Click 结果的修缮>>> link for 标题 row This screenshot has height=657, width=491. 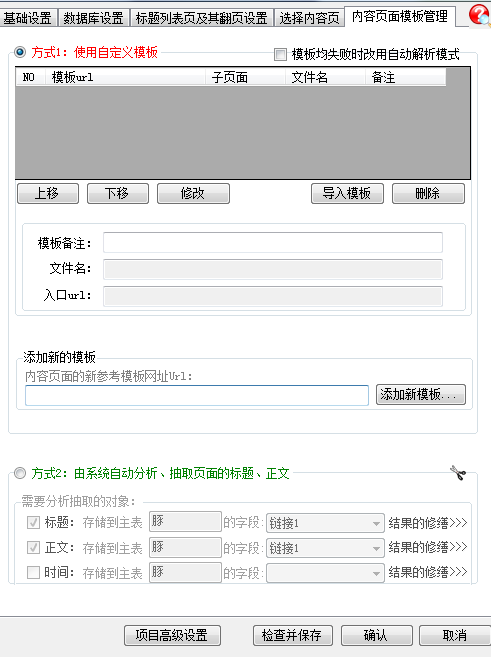[x=427, y=522]
